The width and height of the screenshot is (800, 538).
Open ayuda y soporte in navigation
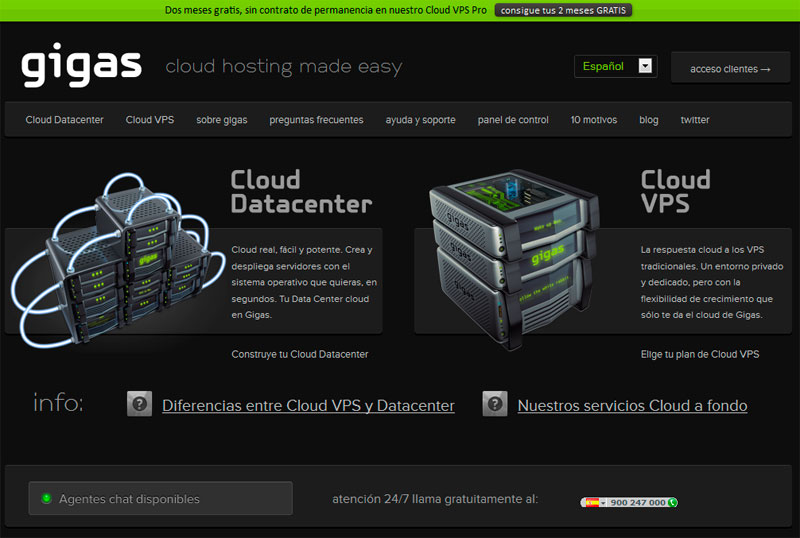[x=420, y=120]
